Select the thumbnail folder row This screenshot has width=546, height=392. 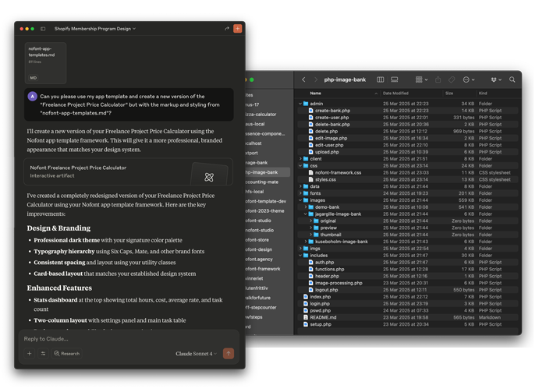[x=408, y=235]
